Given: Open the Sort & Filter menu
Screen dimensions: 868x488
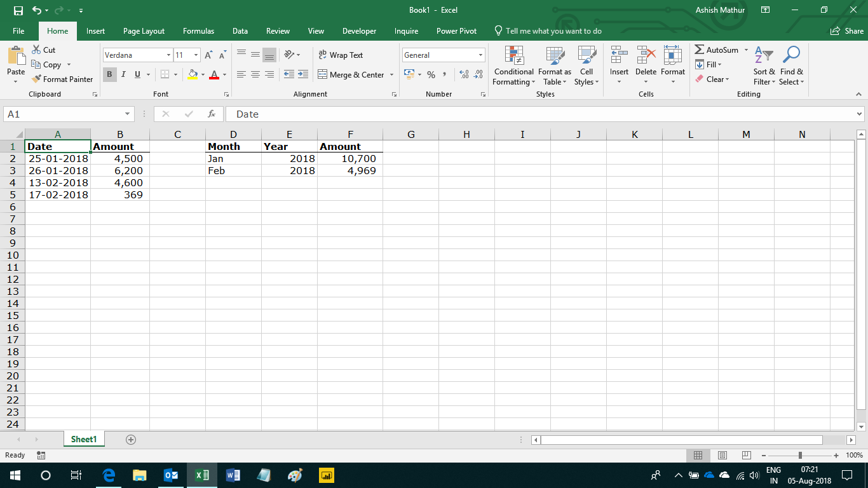Looking at the screenshot, I should pyautogui.click(x=764, y=66).
